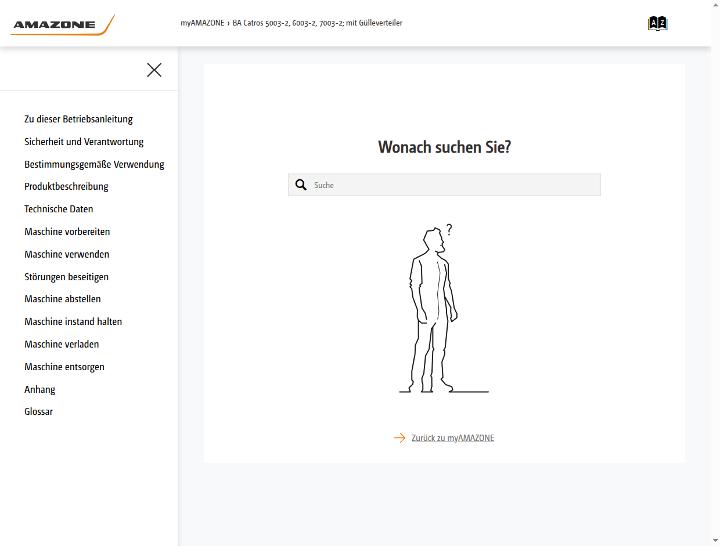
Task: Open 'Zu dieser Betriebsanleitung' chapter
Action: [x=79, y=119]
